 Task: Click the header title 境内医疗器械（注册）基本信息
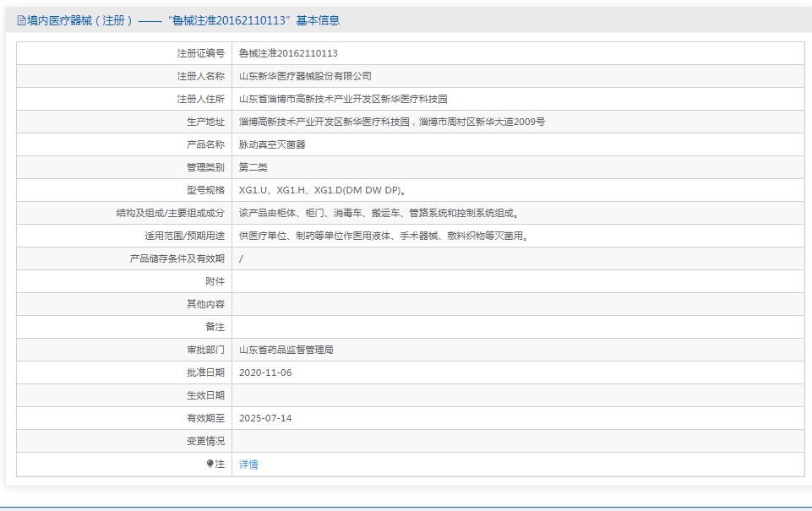(183, 21)
